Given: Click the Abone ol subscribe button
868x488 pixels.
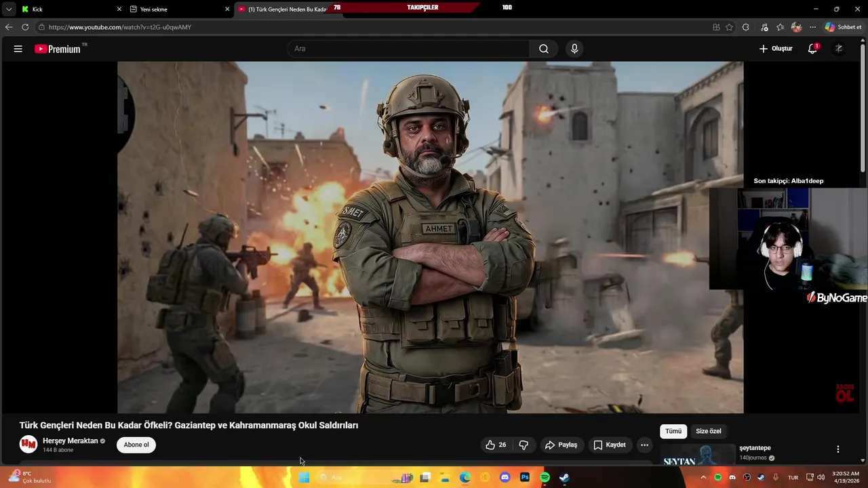Looking at the screenshot, I should 136,445.
